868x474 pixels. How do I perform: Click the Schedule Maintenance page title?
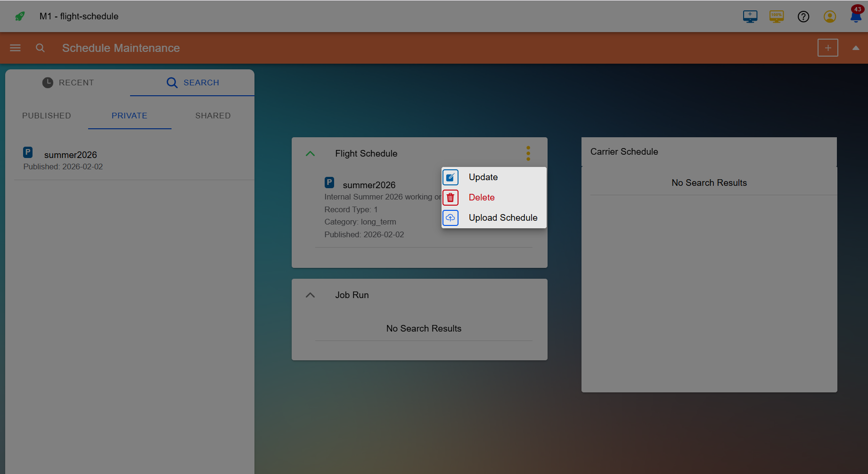pyautogui.click(x=121, y=48)
